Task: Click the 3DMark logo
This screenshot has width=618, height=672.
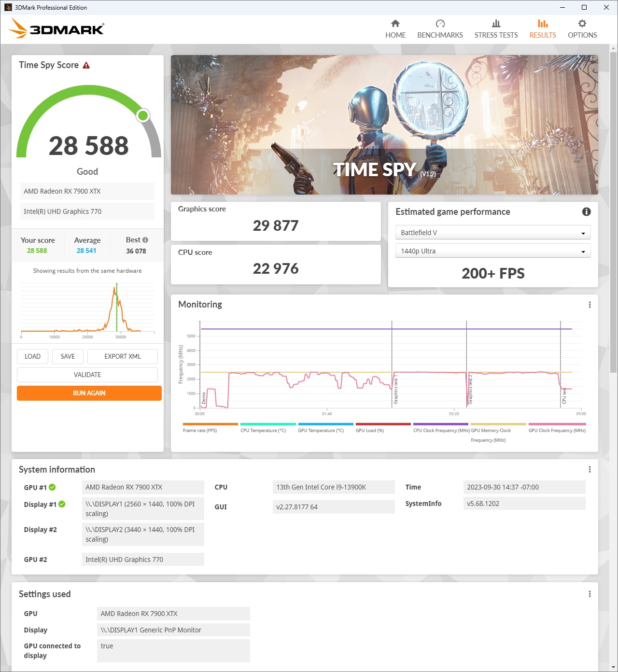Action: pyautogui.click(x=56, y=28)
